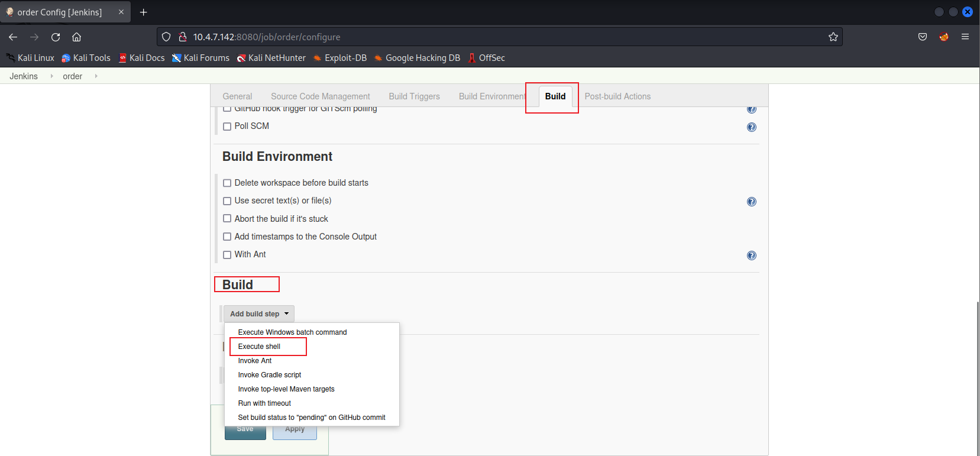Click the order breadcrumb link
The width and height of the screenshot is (980, 456).
[73, 76]
